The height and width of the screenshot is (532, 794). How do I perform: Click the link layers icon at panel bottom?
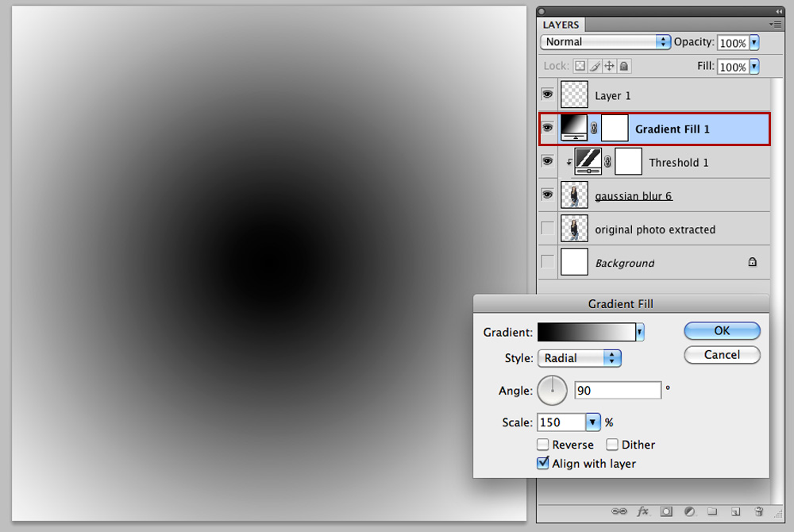(x=619, y=511)
